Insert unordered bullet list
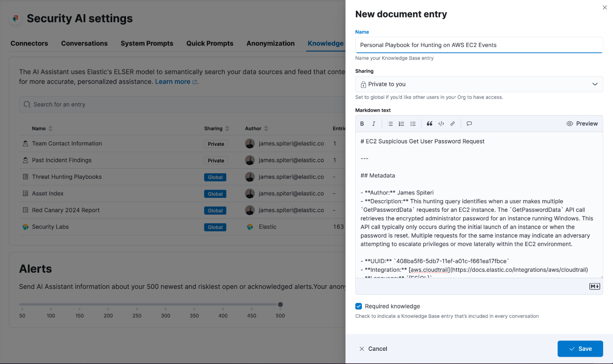613x364 pixels. click(390, 124)
